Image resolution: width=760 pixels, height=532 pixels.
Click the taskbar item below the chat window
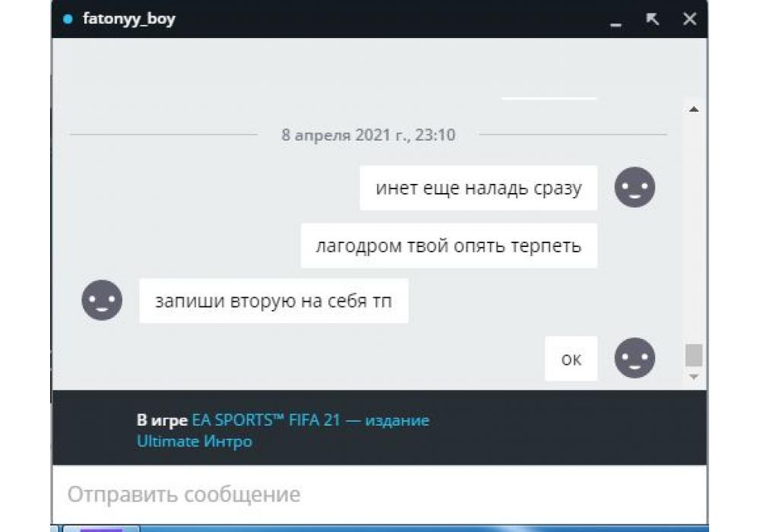tap(101, 529)
